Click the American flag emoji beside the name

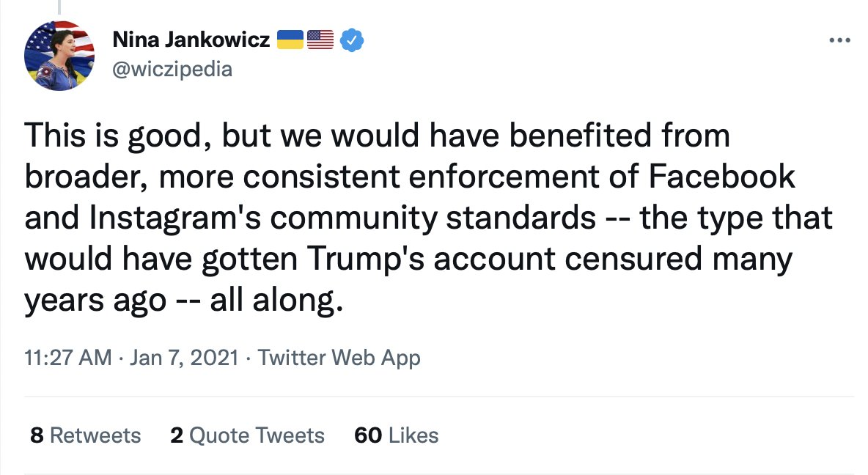pyautogui.click(x=320, y=40)
